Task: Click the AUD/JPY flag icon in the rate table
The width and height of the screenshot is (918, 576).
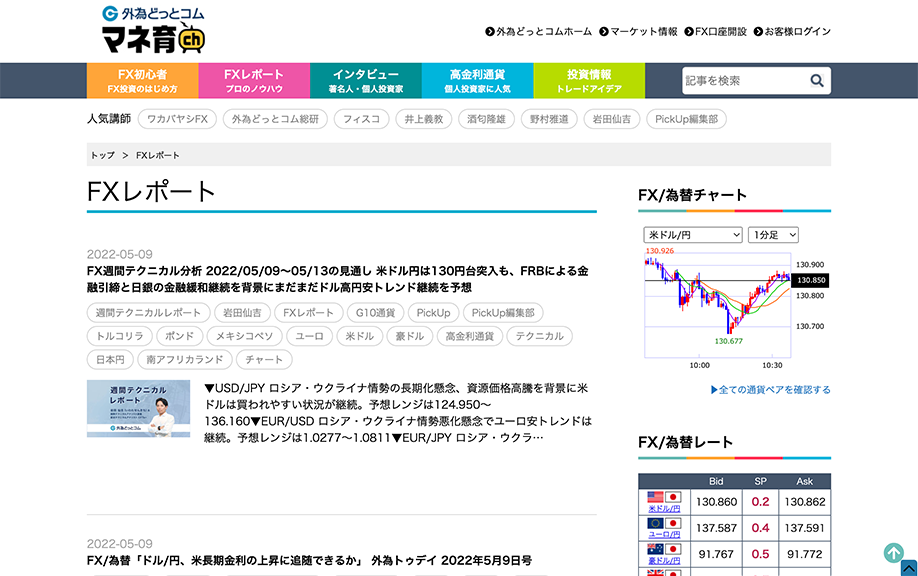Action: [x=663, y=549]
